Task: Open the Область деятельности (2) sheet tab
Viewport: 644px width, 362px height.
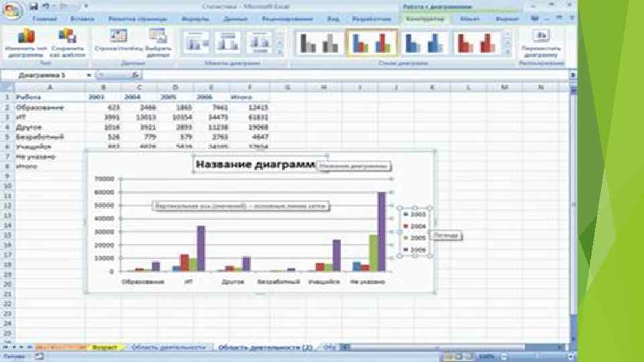Action: (266, 347)
